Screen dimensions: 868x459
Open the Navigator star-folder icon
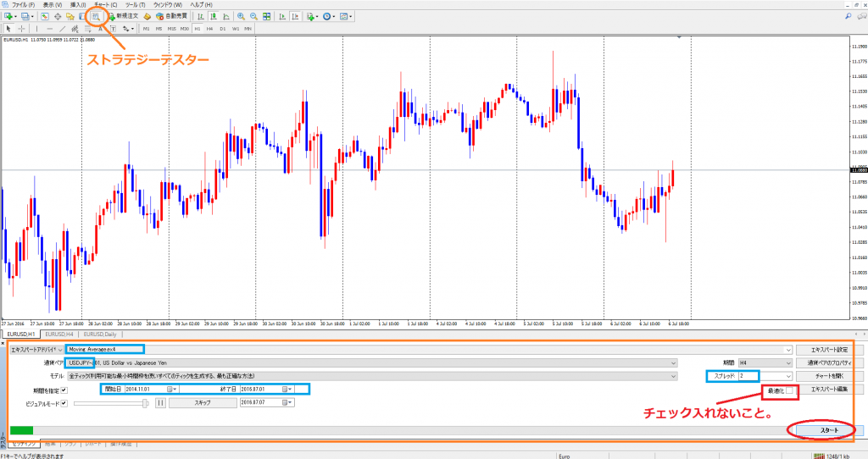point(70,17)
